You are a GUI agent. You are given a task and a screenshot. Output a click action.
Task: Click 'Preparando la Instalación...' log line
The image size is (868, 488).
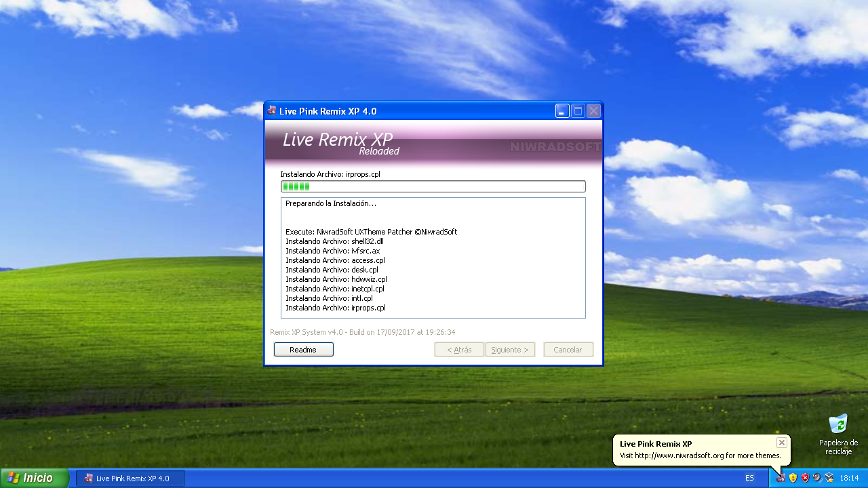click(330, 203)
